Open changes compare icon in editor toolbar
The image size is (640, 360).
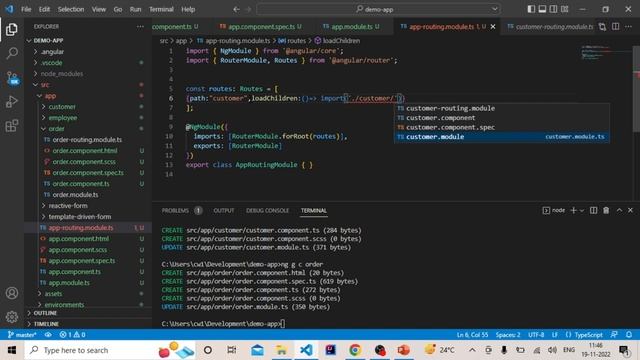[602, 27]
